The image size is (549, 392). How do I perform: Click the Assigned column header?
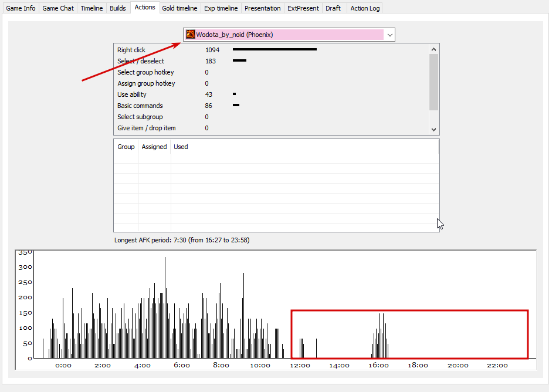tap(154, 147)
